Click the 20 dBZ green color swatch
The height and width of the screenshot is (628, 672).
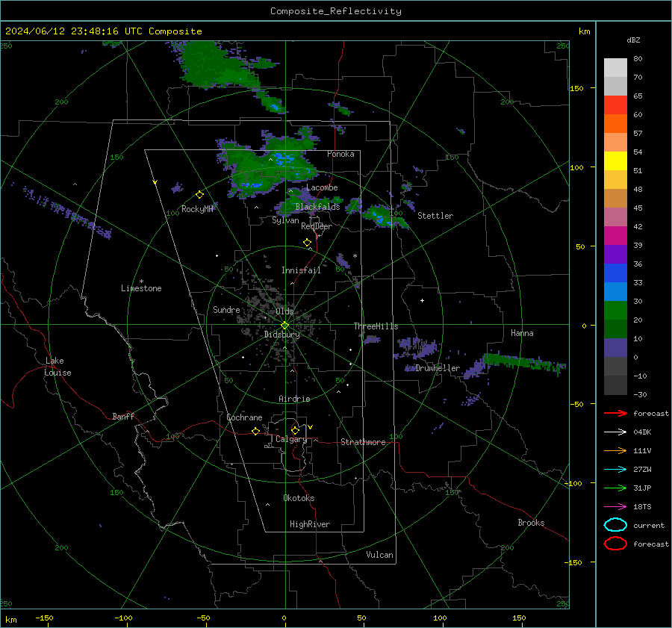point(615,311)
